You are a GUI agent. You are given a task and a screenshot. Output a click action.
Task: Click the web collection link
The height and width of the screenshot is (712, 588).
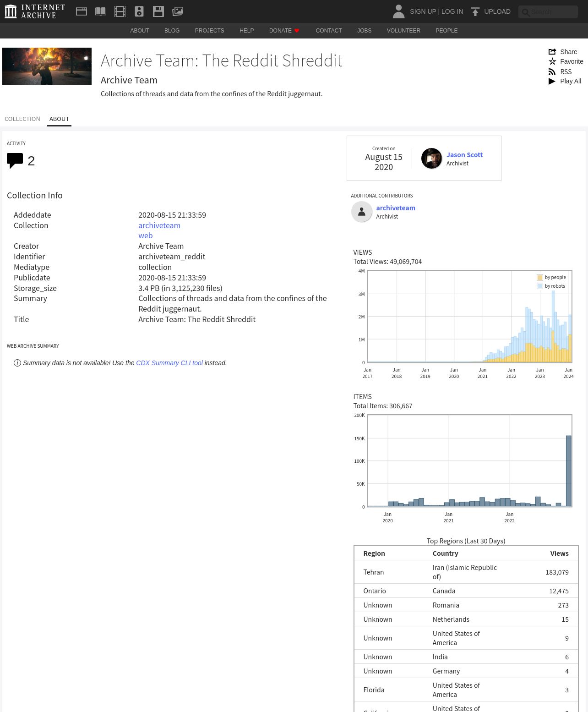[x=146, y=236]
